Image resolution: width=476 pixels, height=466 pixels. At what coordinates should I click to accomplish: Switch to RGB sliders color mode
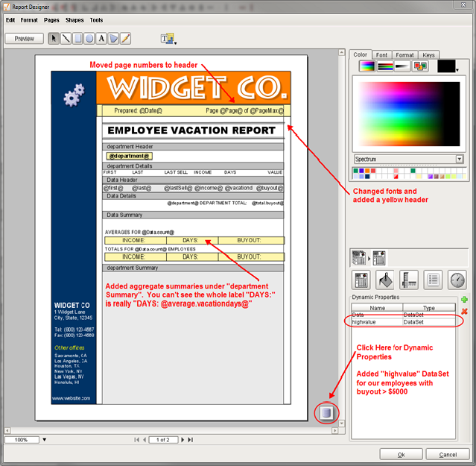(x=385, y=66)
